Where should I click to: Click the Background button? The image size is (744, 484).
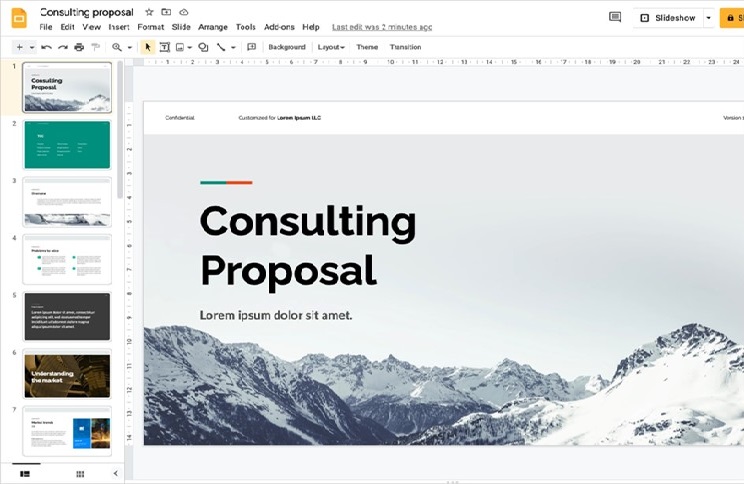click(x=287, y=47)
